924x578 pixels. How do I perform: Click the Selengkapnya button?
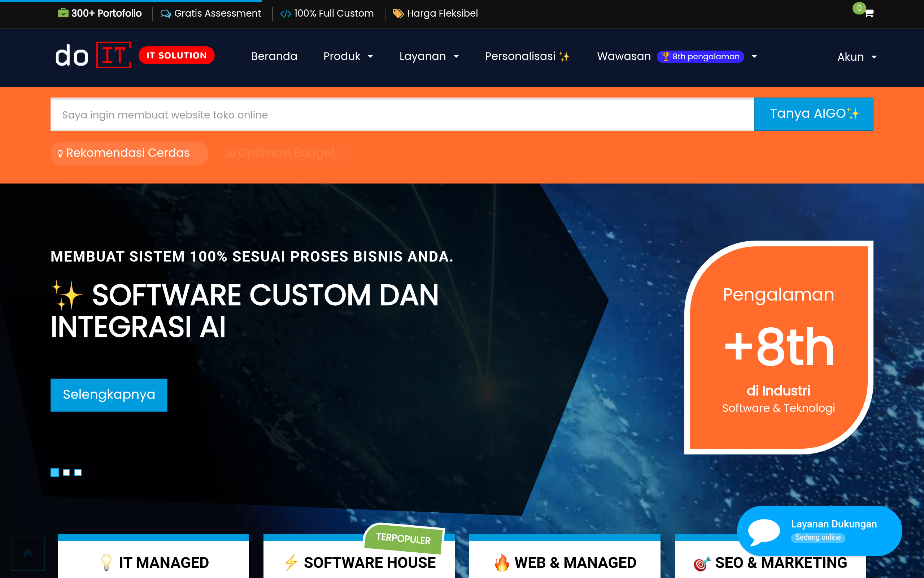(109, 395)
